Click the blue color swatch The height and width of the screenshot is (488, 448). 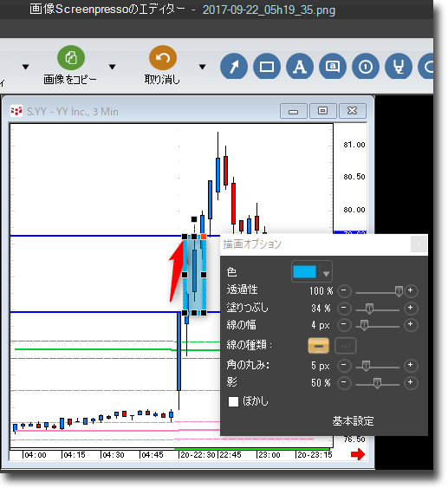[304, 271]
